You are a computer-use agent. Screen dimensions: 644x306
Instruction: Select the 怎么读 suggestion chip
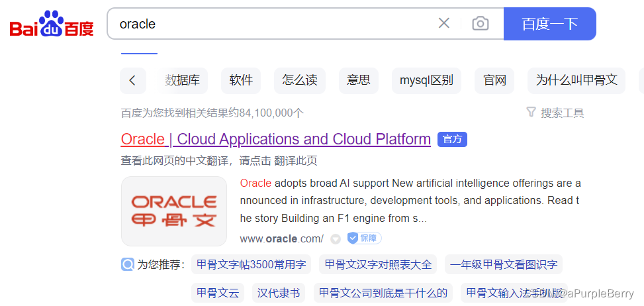[300, 81]
